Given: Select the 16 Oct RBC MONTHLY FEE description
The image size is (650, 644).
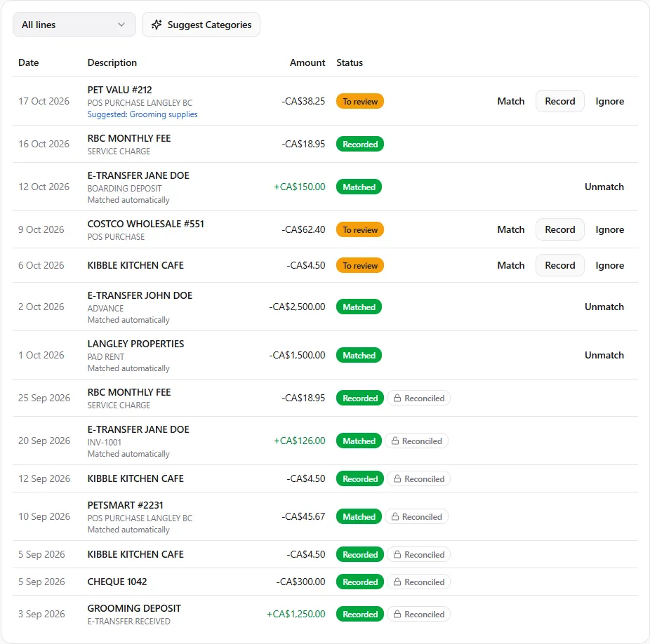Looking at the screenshot, I should pos(129,138).
